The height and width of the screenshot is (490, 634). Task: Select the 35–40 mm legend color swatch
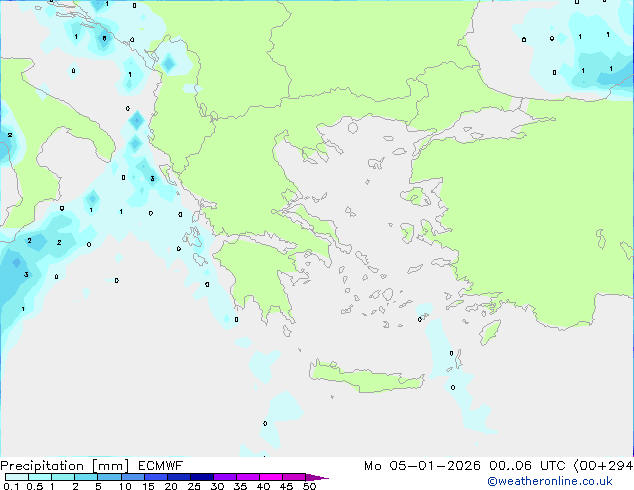248,477
